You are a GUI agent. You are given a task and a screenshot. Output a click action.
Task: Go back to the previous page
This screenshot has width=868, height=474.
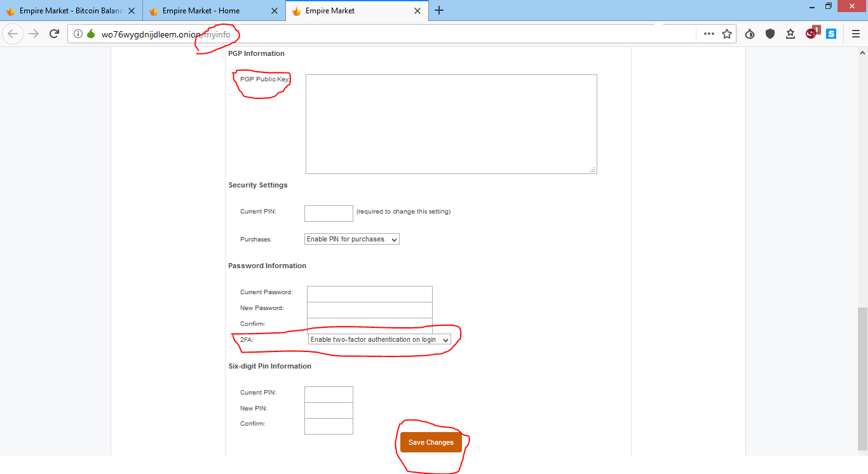point(13,34)
